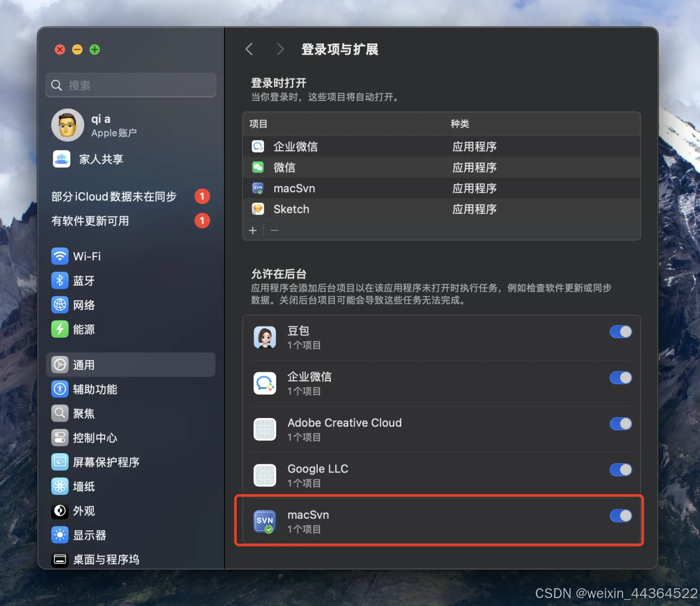Click 企业微信 icon in background list
The width and height of the screenshot is (700, 606).
coord(265,383)
